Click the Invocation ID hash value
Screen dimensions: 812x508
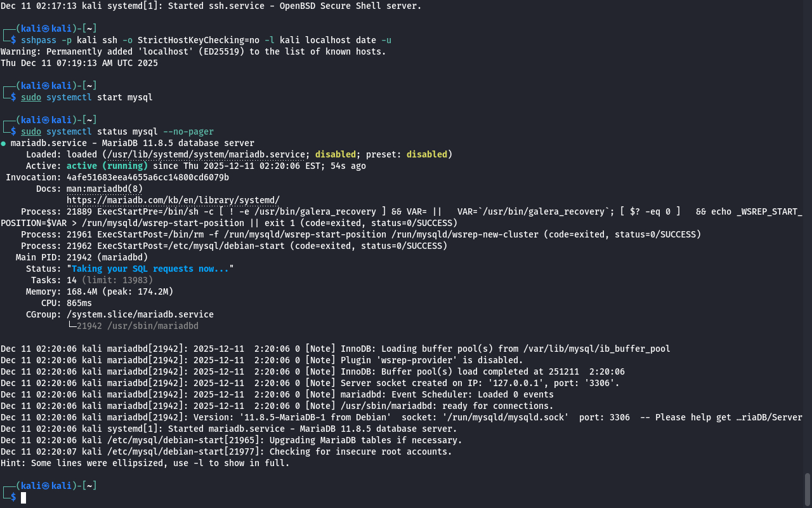(x=147, y=177)
